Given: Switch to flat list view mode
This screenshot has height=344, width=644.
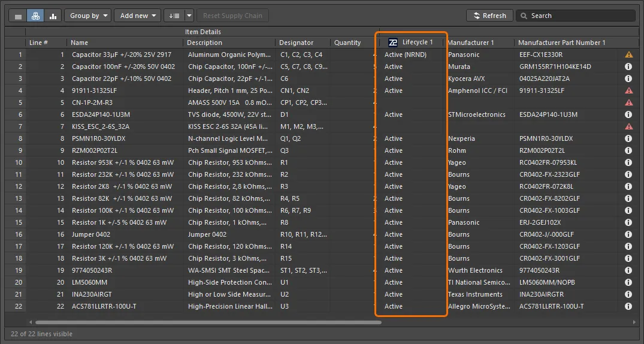Looking at the screenshot, I should pos(19,16).
